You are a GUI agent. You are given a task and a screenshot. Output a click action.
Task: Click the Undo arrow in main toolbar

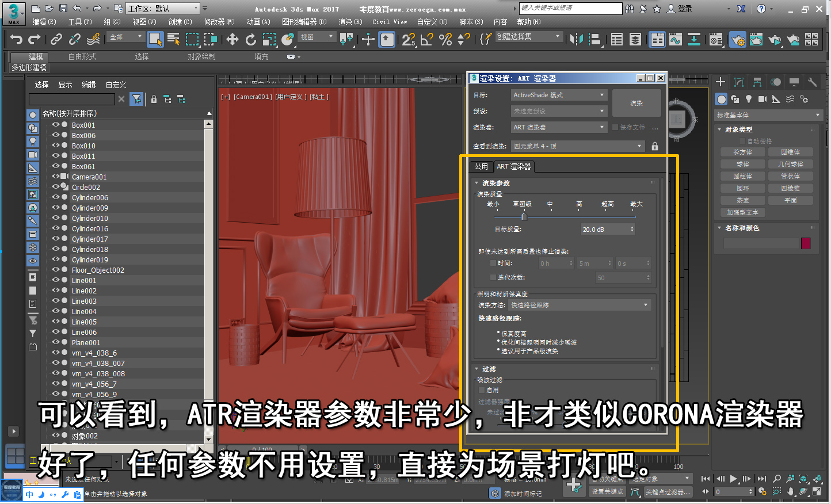17,39
